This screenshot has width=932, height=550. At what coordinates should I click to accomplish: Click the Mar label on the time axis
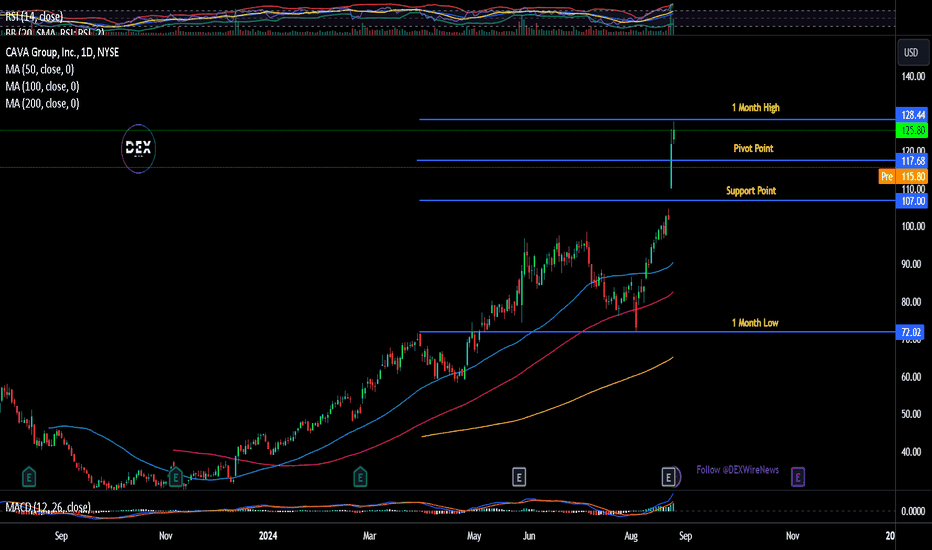click(x=370, y=536)
